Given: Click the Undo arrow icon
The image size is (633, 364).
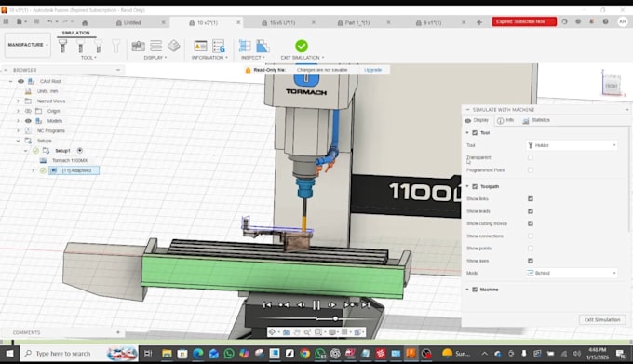Looking at the screenshot, I should tap(50, 21).
